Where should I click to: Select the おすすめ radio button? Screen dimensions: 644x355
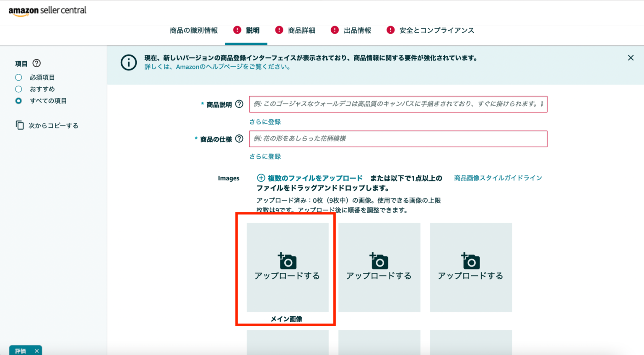(18, 89)
